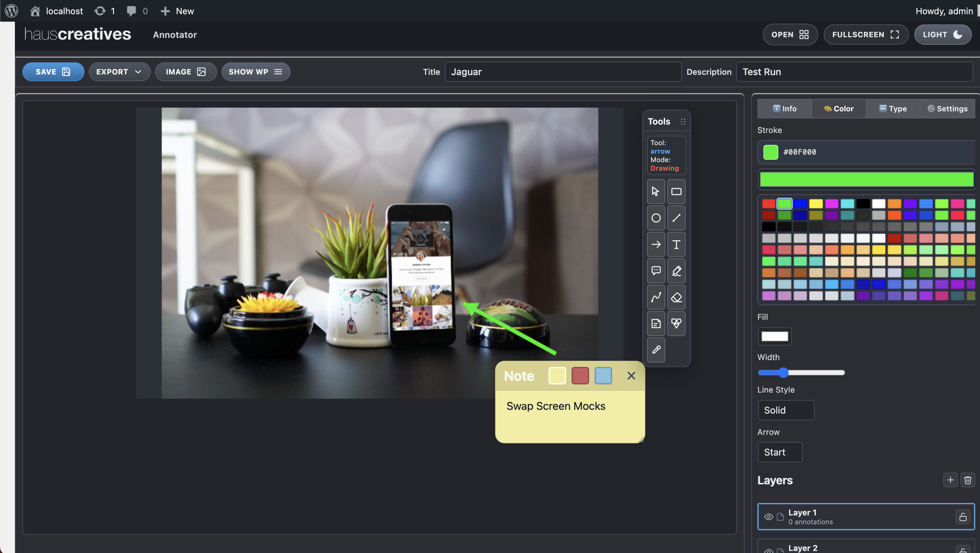Image resolution: width=980 pixels, height=553 pixels.
Task: Delete layer with trash icon
Action: coord(967,480)
